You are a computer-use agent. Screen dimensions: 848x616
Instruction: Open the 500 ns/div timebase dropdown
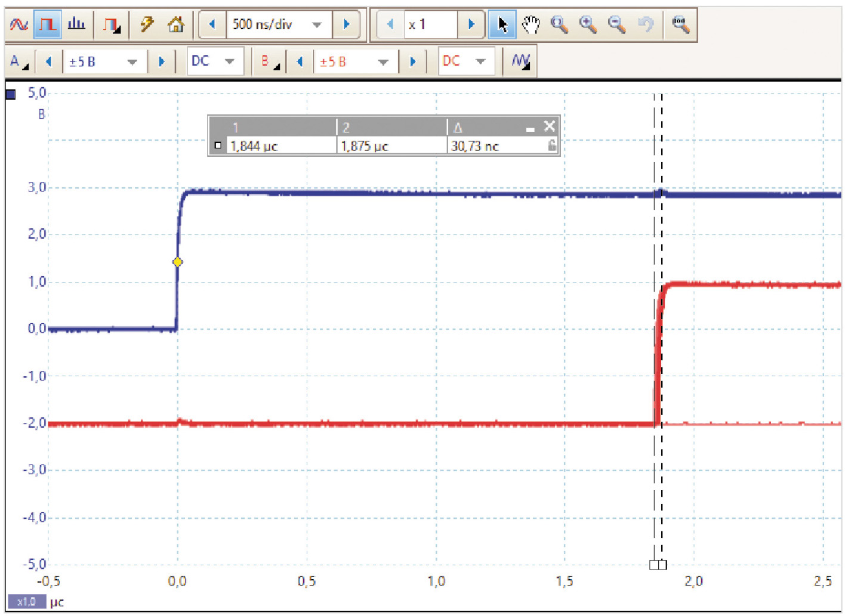point(317,25)
